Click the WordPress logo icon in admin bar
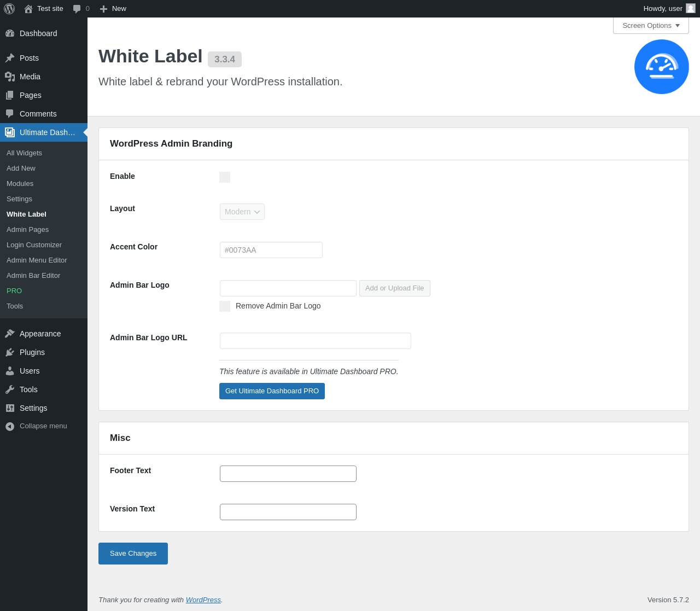 pyautogui.click(x=9, y=9)
